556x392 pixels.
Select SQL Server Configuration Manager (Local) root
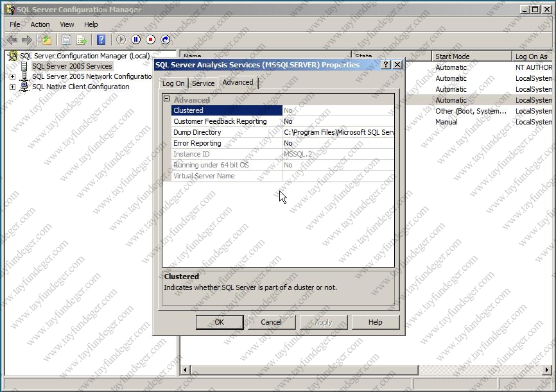tap(85, 56)
